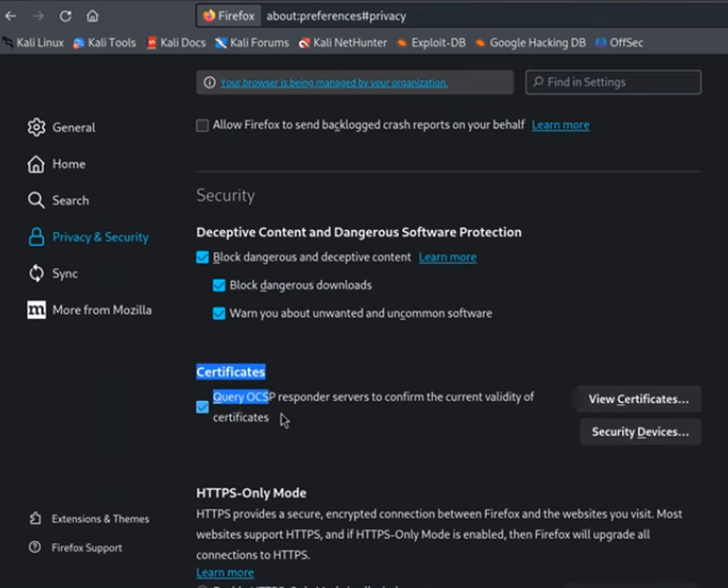Click the forward navigation arrow
This screenshot has height=588, width=728.
pos(38,16)
